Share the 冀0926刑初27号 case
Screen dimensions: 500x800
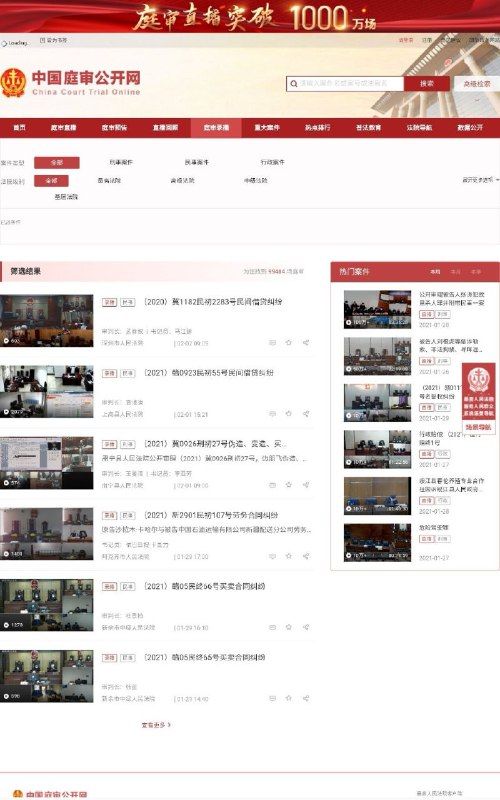306,484
